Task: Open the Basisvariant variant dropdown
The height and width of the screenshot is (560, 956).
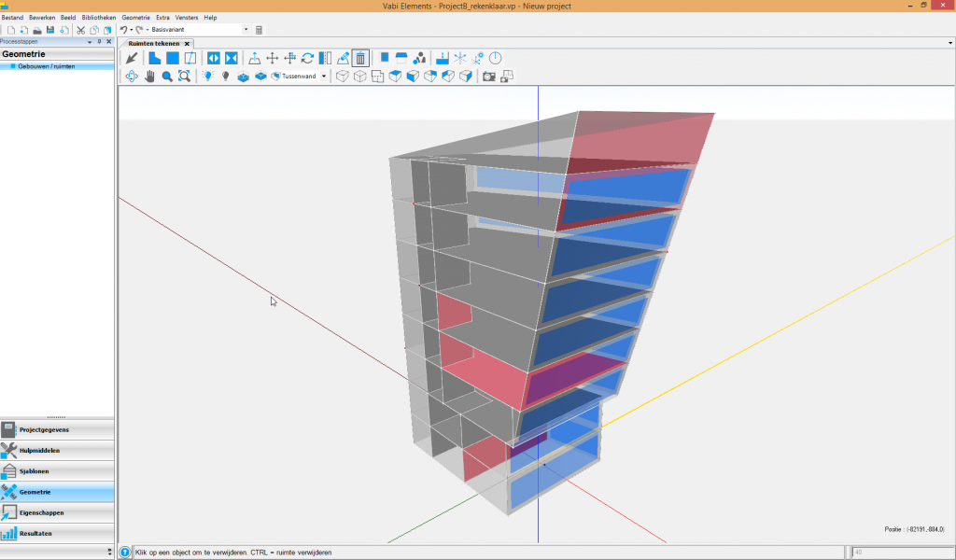Action: 246,30
